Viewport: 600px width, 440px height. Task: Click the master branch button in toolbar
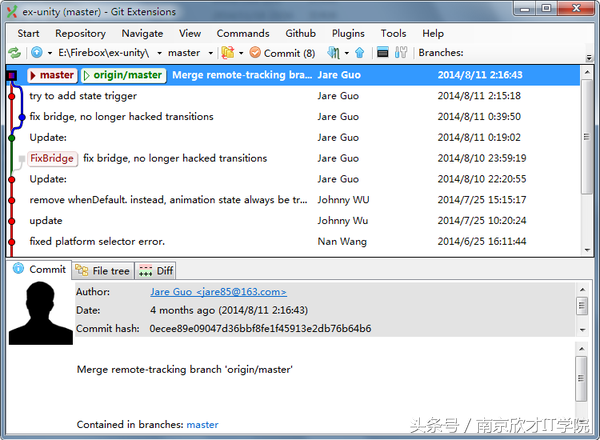[x=184, y=53]
